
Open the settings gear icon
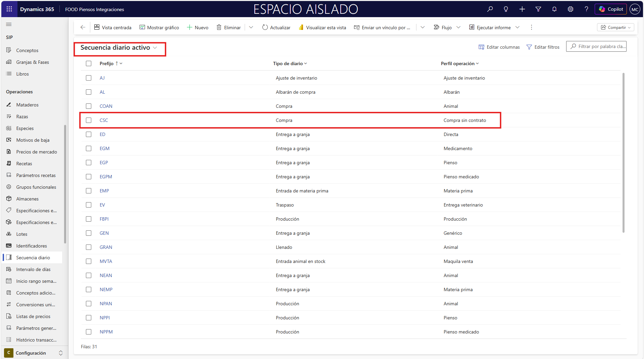pos(570,9)
